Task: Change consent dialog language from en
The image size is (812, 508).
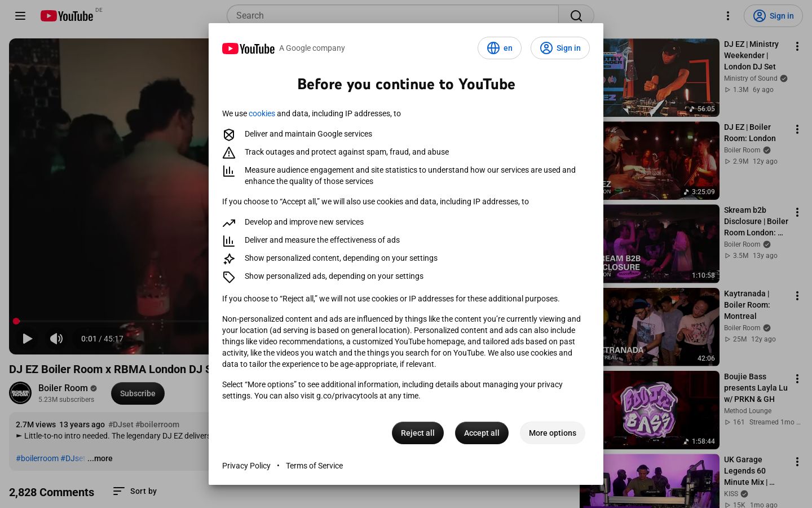Action: pos(500,48)
